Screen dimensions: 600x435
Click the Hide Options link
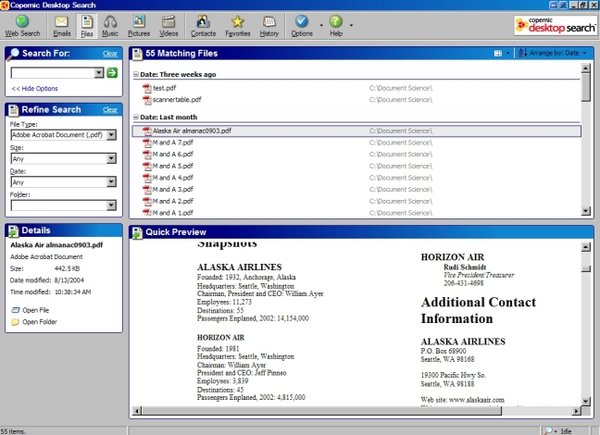point(33,89)
